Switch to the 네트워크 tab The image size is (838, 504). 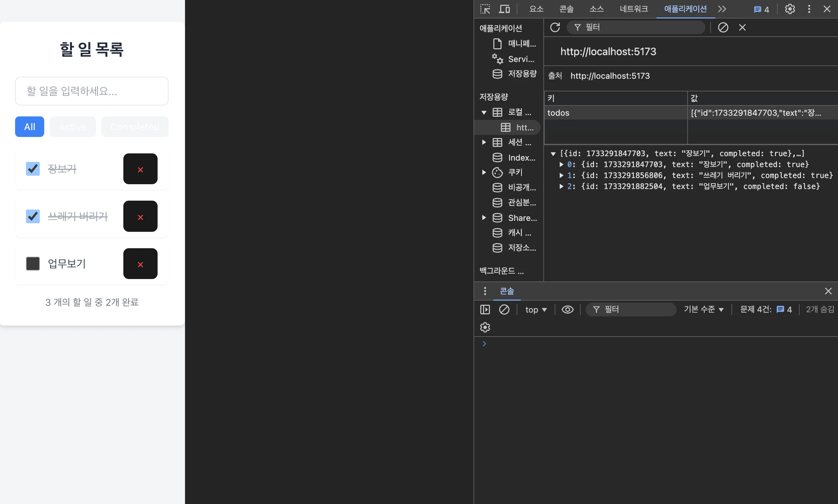[x=633, y=9]
